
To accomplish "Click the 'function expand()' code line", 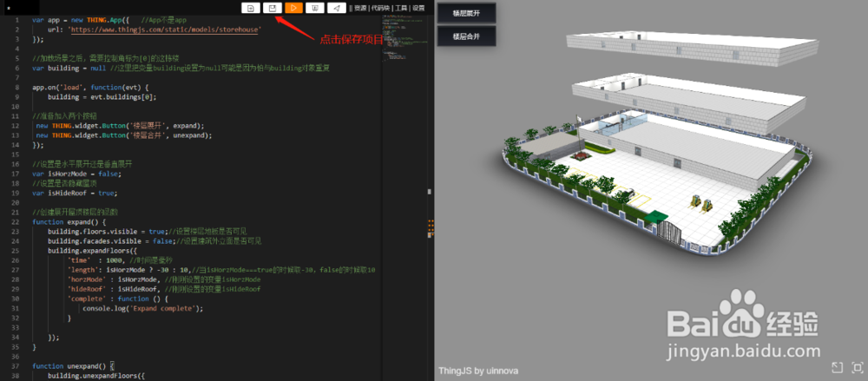I will 69,221.
